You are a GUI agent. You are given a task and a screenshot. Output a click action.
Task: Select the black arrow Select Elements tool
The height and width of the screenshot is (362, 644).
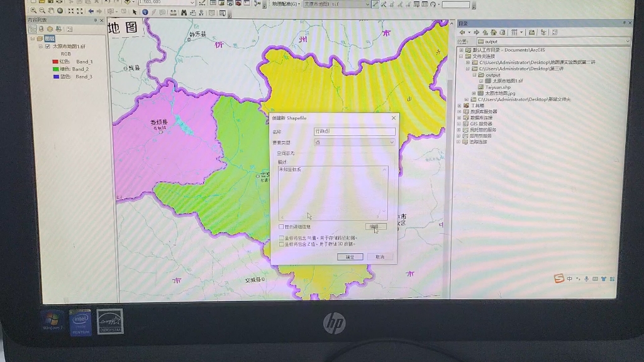tap(134, 11)
